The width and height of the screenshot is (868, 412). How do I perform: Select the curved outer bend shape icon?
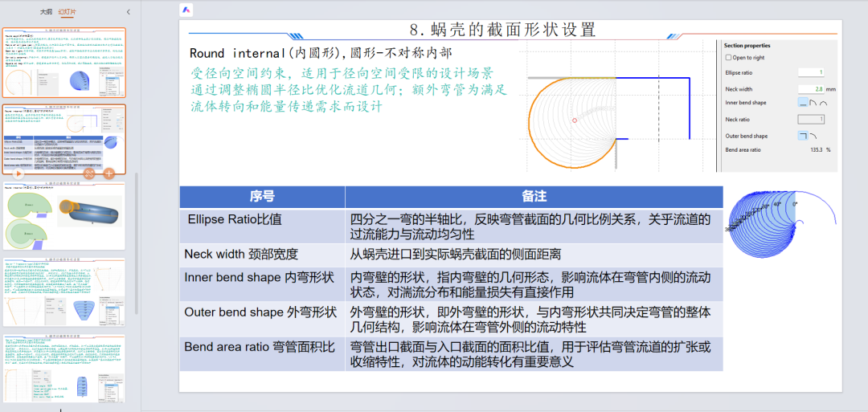click(x=813, y=136)
